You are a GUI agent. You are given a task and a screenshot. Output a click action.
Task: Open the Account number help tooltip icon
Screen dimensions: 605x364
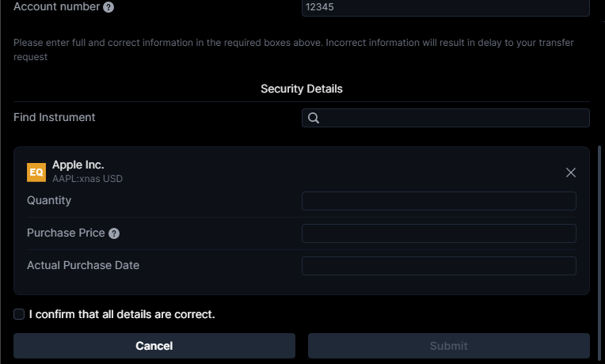[x=108, y=7]
